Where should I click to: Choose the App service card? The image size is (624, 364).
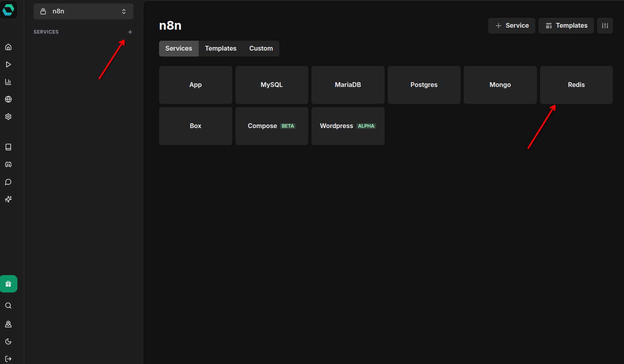click(x=195, y=85)
